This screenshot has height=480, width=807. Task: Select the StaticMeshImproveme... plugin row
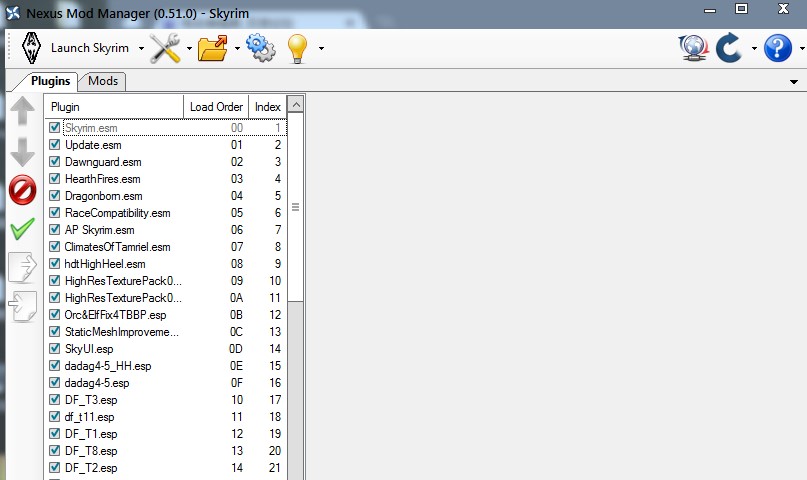[166, 332]
